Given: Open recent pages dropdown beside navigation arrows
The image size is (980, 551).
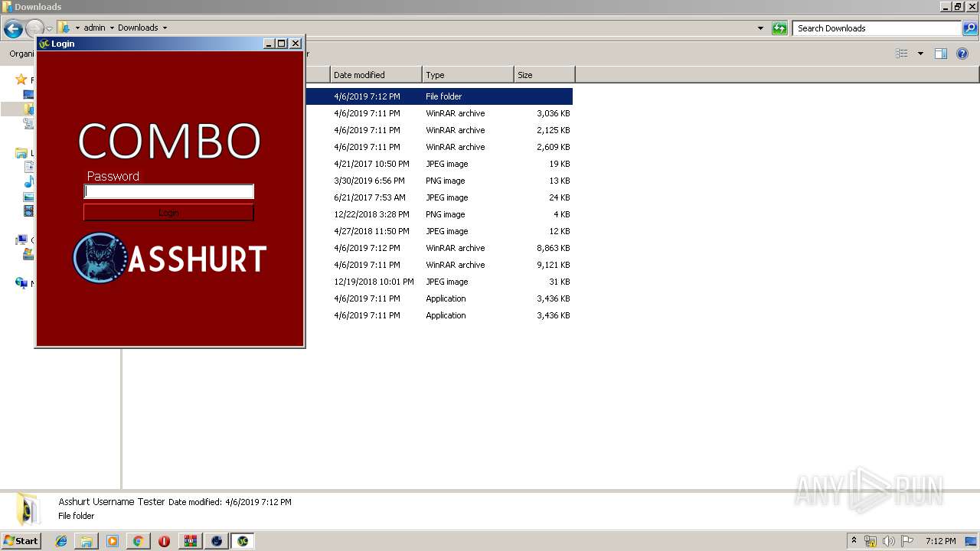Looking at the screenshot, I should click(49, 29).
